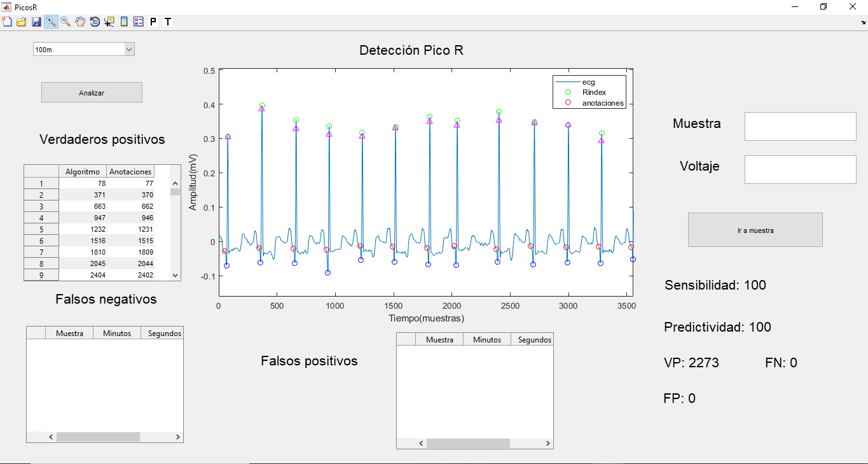
Task: Select Algoritmo cell with value 78
Action: pos(83,183)
